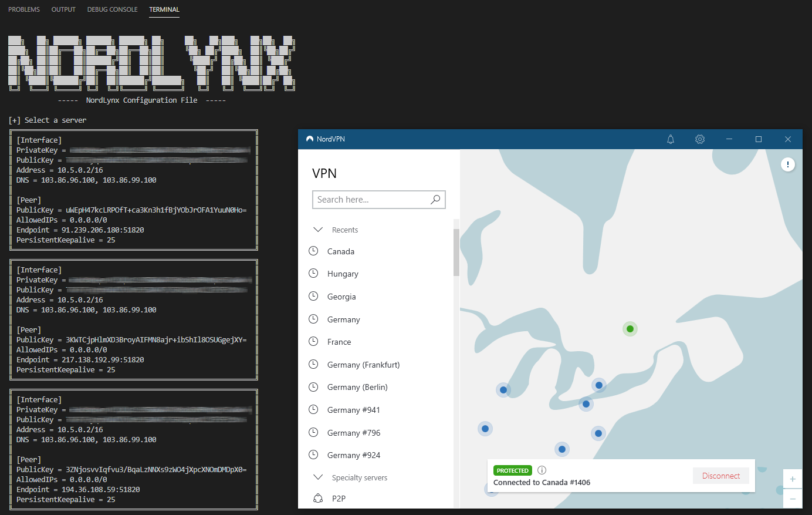Disconnect from Canada #1406
Image resolution: width=812 pixels, height=515 pixels.
pos(721,476)
